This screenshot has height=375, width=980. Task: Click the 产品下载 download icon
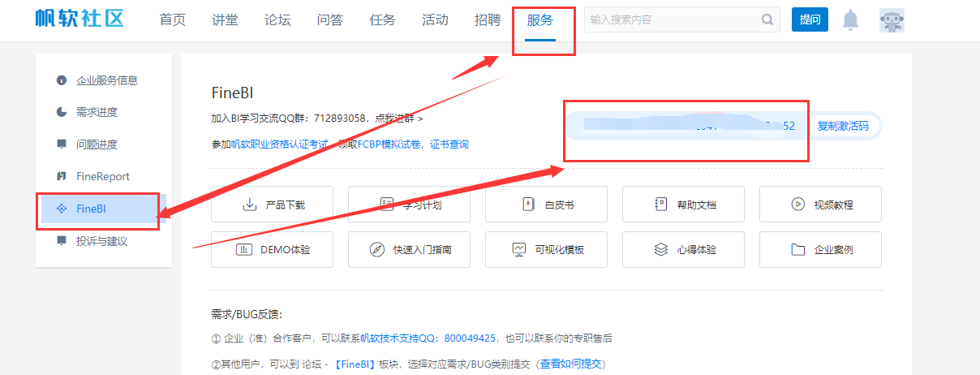(x=250, y=205)
